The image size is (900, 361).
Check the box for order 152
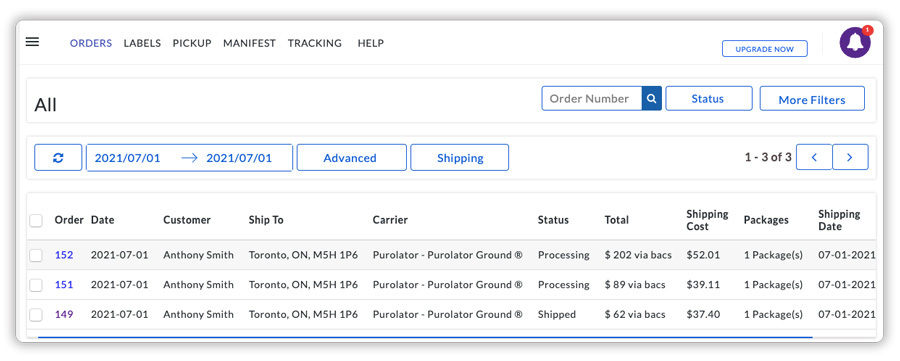pos(36,255)
